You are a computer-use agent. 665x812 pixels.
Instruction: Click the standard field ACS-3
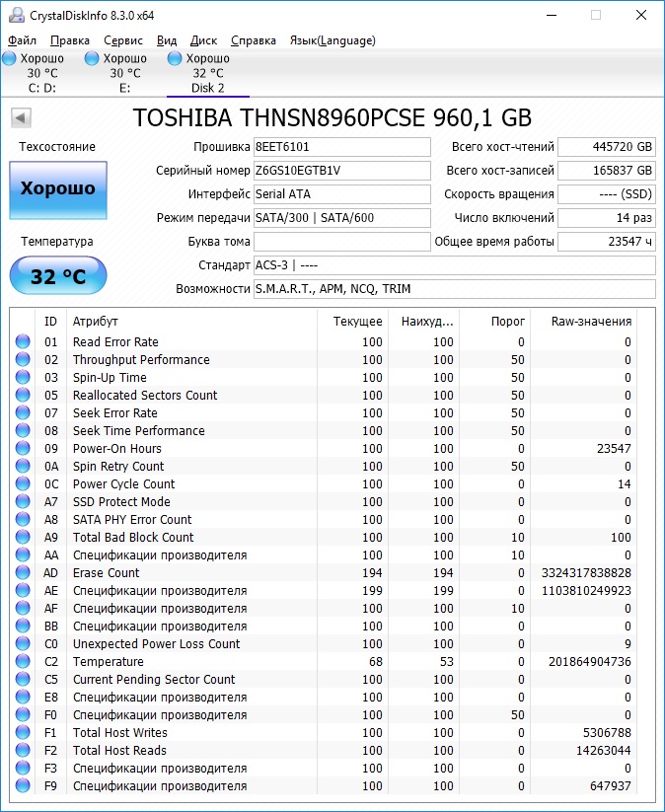pyautogui.click(x=454, y=265)
